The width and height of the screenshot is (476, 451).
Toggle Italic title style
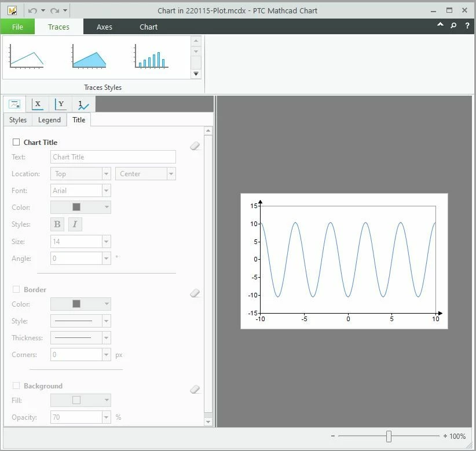point(75,224)
